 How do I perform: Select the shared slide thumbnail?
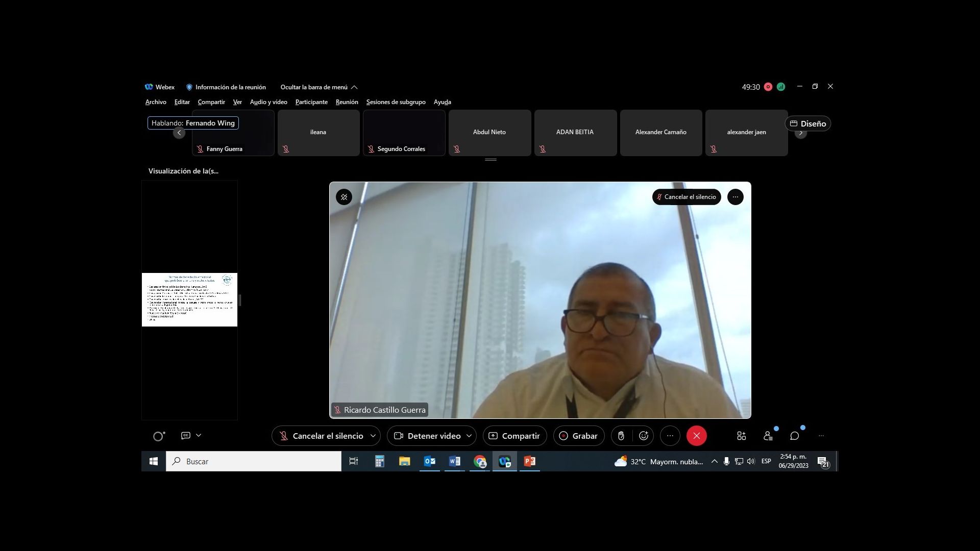click(x=189, y=299)
